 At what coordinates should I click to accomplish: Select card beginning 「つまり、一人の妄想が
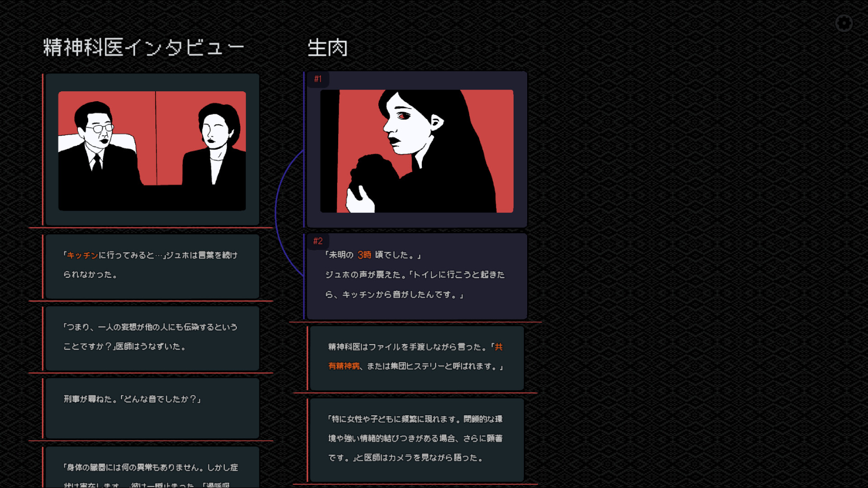(152, 338)
